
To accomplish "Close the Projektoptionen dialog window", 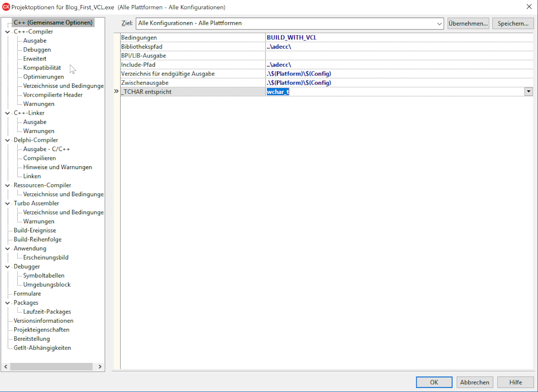I will tap(529, 7).
